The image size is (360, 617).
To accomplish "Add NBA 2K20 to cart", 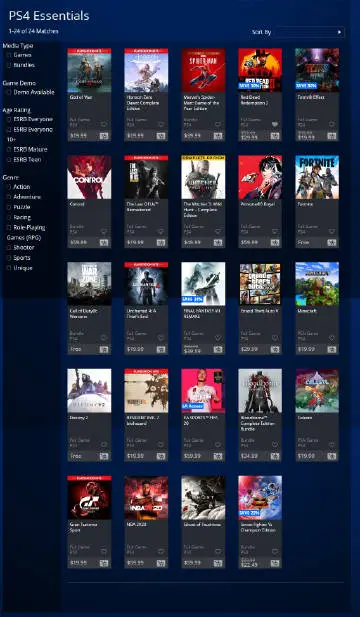I will point(161,563).
